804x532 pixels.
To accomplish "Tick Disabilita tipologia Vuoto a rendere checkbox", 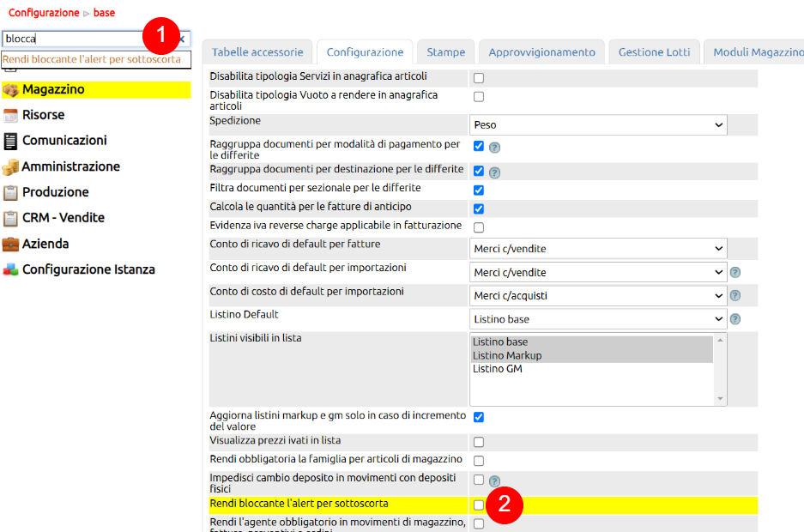I will coord(479,96).
